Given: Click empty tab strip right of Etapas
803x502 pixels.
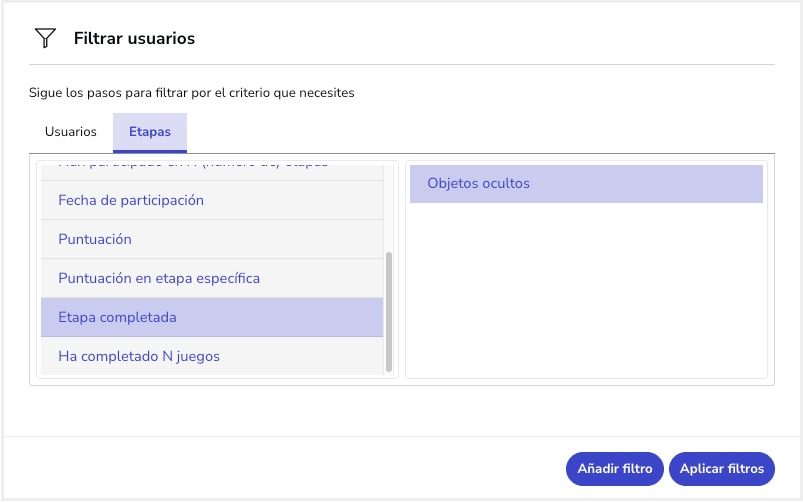Looking at the screenshot, I should pos(480,132).
